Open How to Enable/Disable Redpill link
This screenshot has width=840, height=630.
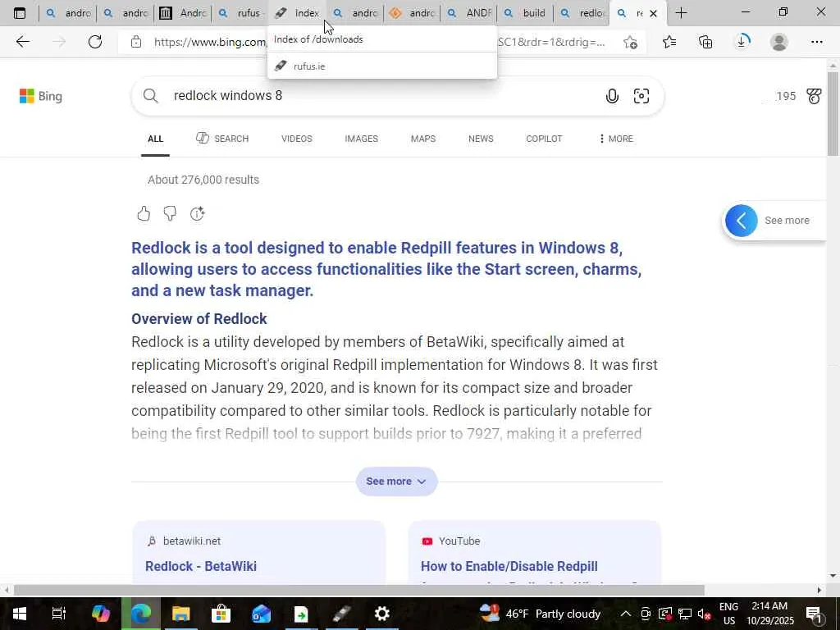point(509,566)
